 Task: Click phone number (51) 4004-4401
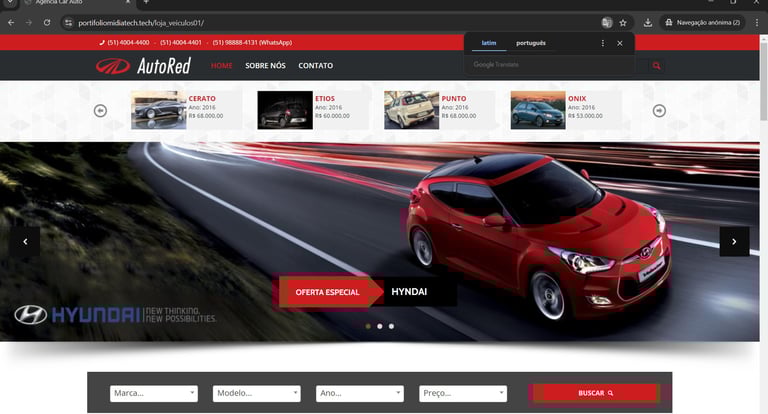(x=181, y=43)
